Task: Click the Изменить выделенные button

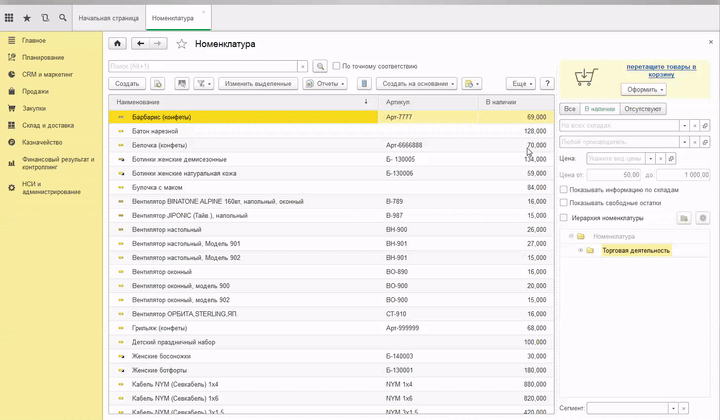Action: point(258,84)
